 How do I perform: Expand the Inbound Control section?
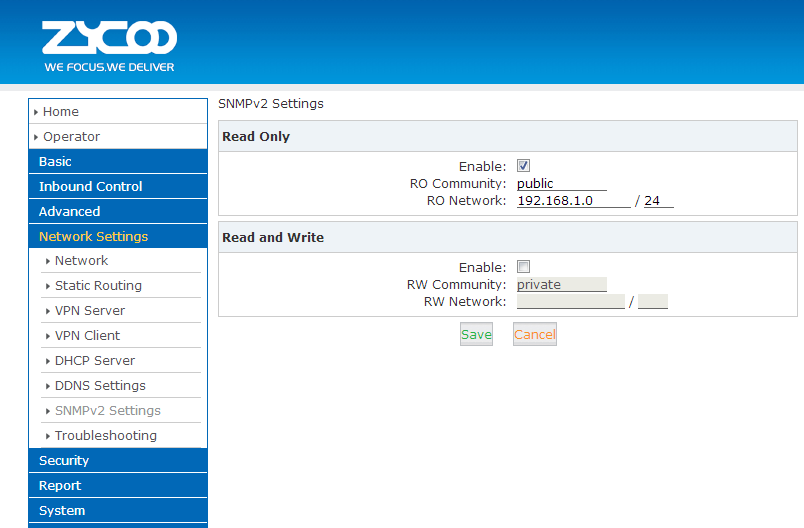[90, 187]
